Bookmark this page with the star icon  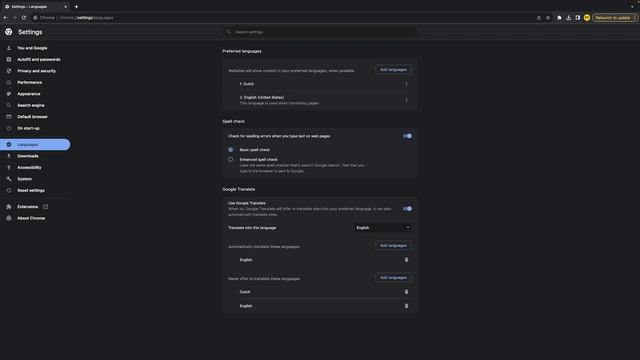[x=548, y=18]
